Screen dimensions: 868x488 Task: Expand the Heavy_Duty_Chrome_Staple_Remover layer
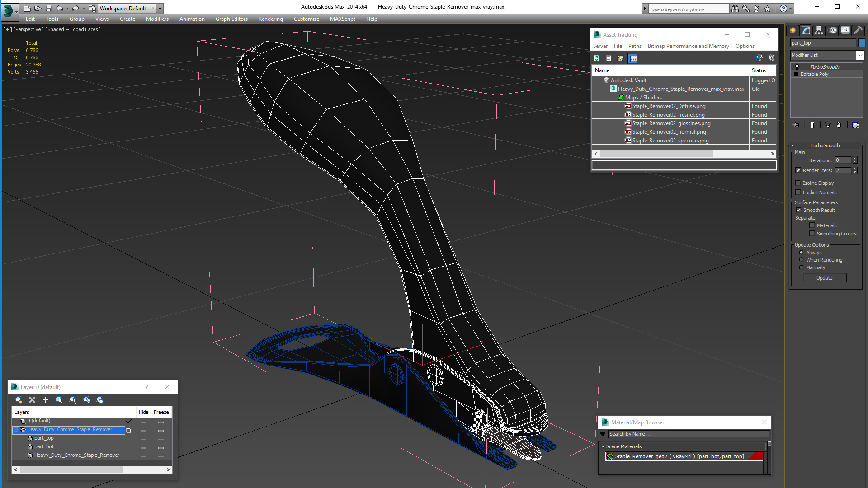(x=16, y=430)
